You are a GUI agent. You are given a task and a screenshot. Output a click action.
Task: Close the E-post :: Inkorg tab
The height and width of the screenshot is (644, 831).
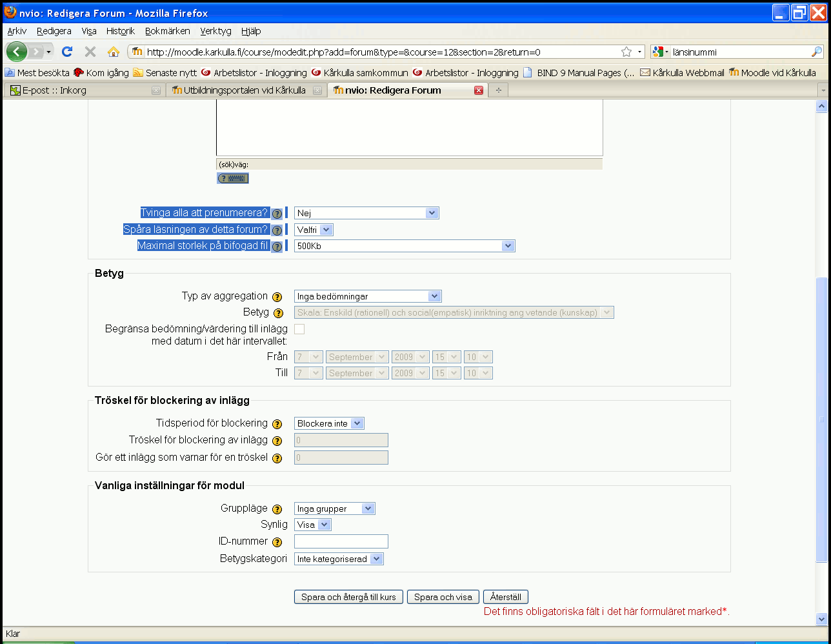[156, 90]
